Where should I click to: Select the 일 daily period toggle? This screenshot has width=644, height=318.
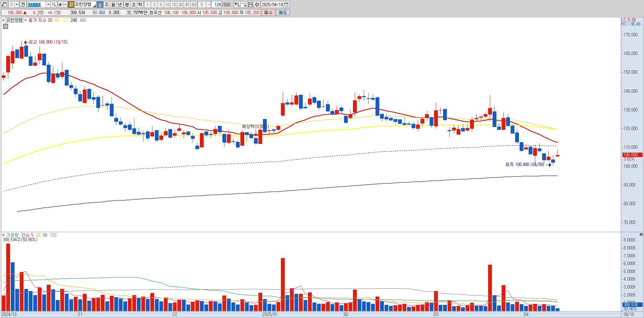pyautogui.click(x=100, y=4)
